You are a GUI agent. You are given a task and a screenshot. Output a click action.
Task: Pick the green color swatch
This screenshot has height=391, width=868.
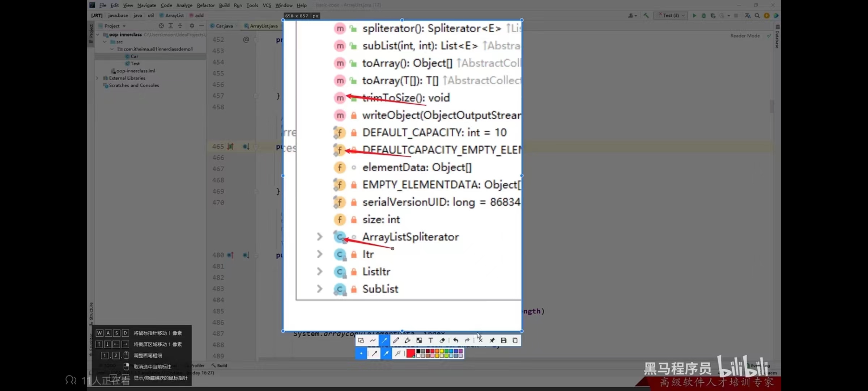pos(446,351)
